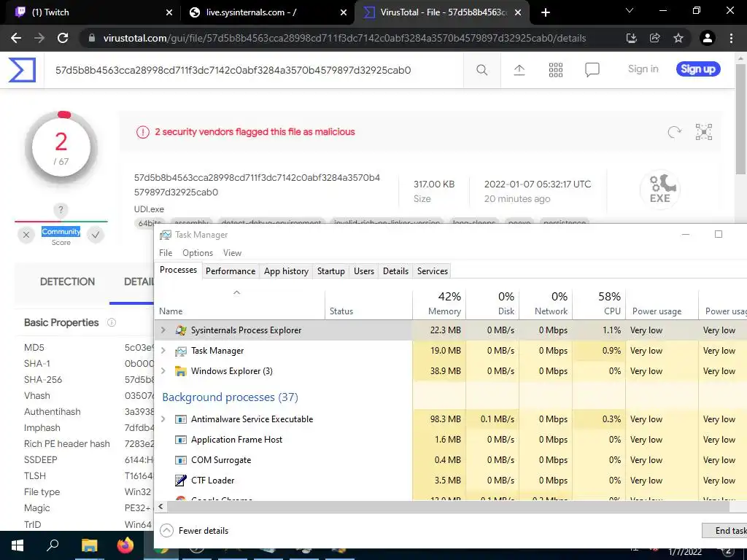This screenshot has height=560, width=747.
Task: Open the Chrome three-dot menu
Action: point(731,38)
